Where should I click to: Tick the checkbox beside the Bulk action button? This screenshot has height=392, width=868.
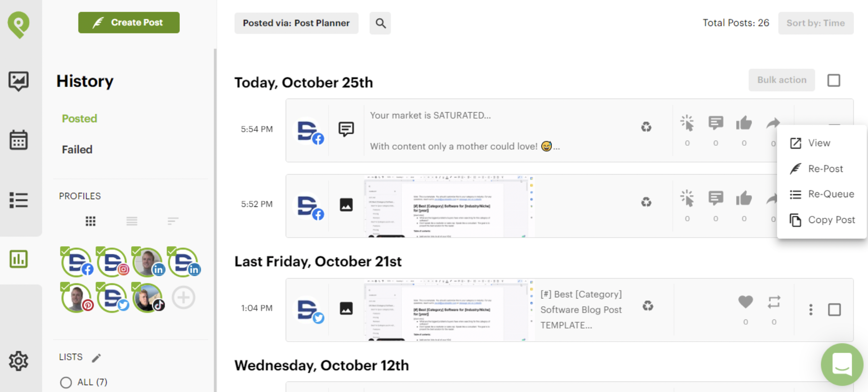(834, 80)
